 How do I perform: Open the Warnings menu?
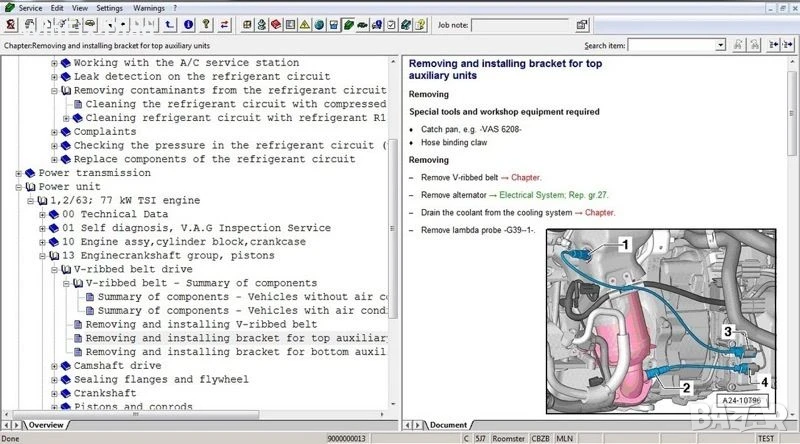(x=148, y=7)
